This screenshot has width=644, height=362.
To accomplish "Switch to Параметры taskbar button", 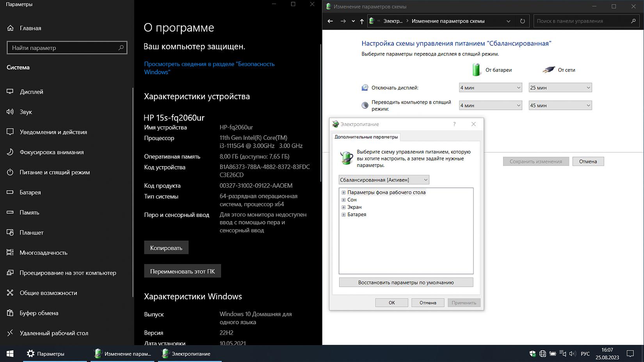I will click(x=55, y=353).
